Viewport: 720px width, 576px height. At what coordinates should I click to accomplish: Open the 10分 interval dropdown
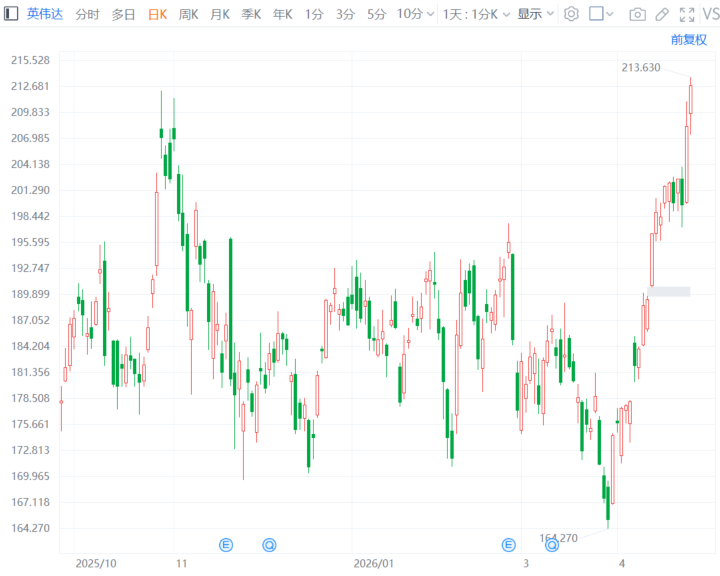tap(415, 14)
